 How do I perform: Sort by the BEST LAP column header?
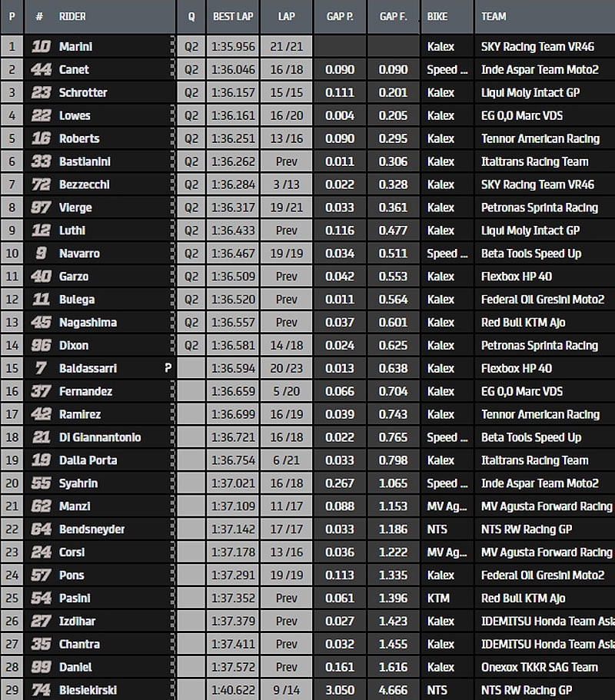234,16
